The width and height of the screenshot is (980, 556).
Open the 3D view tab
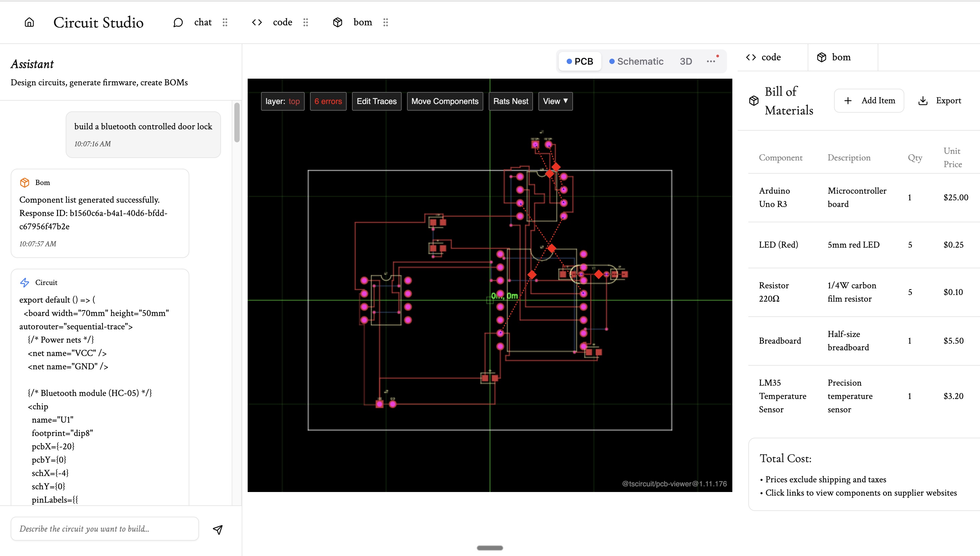point(686,61)
